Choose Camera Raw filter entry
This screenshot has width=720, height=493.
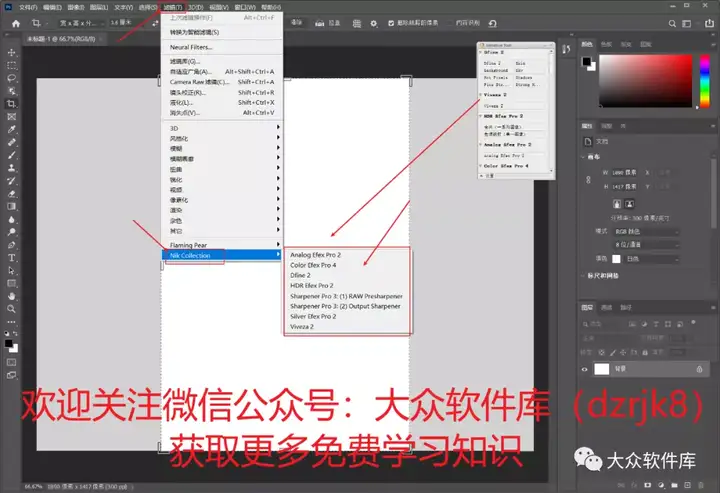tap(222, 82)
